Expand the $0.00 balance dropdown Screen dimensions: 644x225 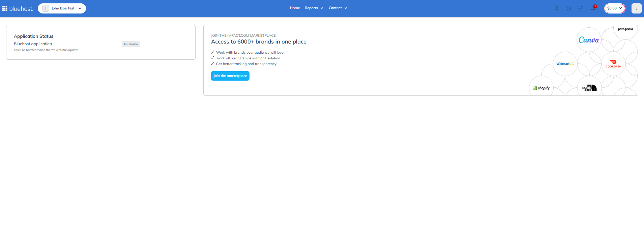pos(615,8)
